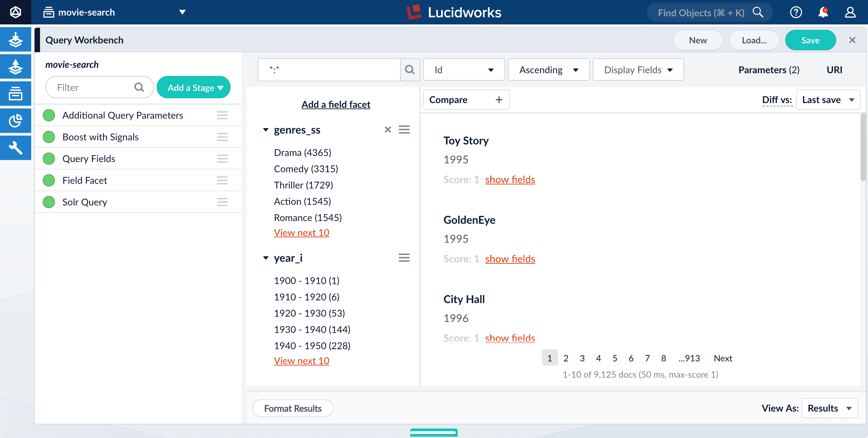Toggle the green status of Solr Query stage
The image size is (868, 438).
pyautogui.click(x=48, y=202)
